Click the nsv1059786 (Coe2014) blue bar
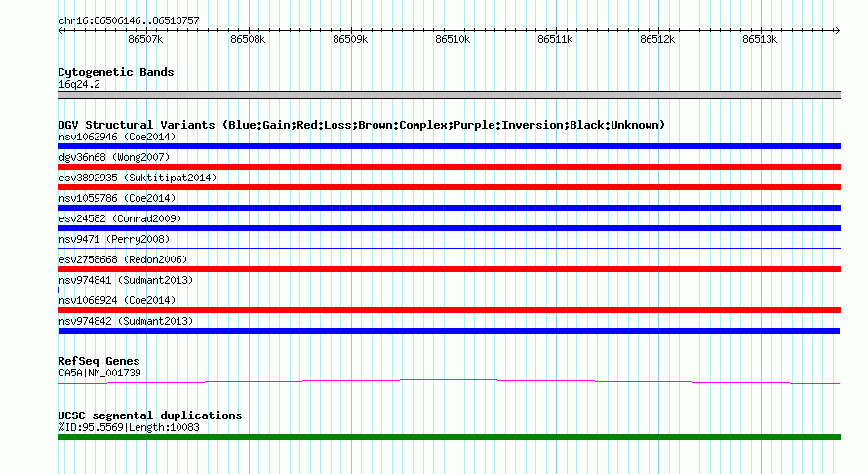868x474 pixels. click(449, 208)
